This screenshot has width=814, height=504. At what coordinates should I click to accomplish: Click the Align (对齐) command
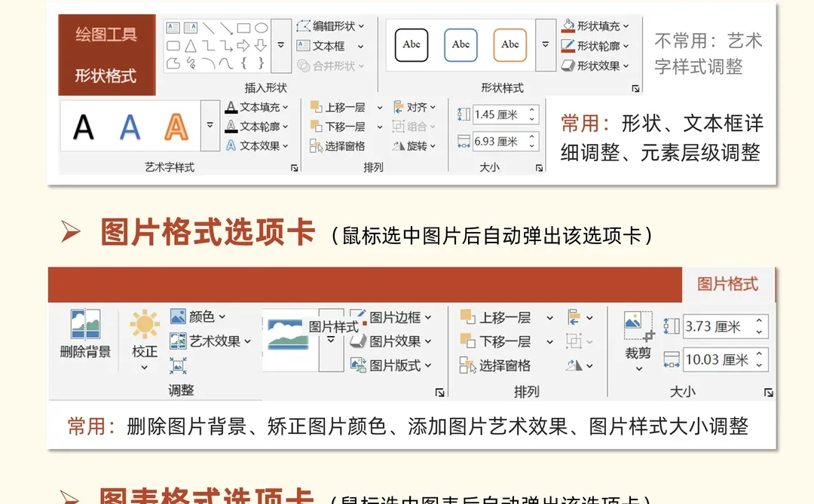click(415, 107)
